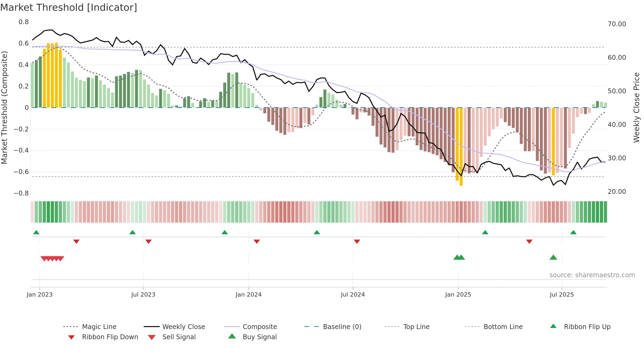Toggle Ribbon Flip Down legend entry
The image size is (644, 362).
pos(103,337)
